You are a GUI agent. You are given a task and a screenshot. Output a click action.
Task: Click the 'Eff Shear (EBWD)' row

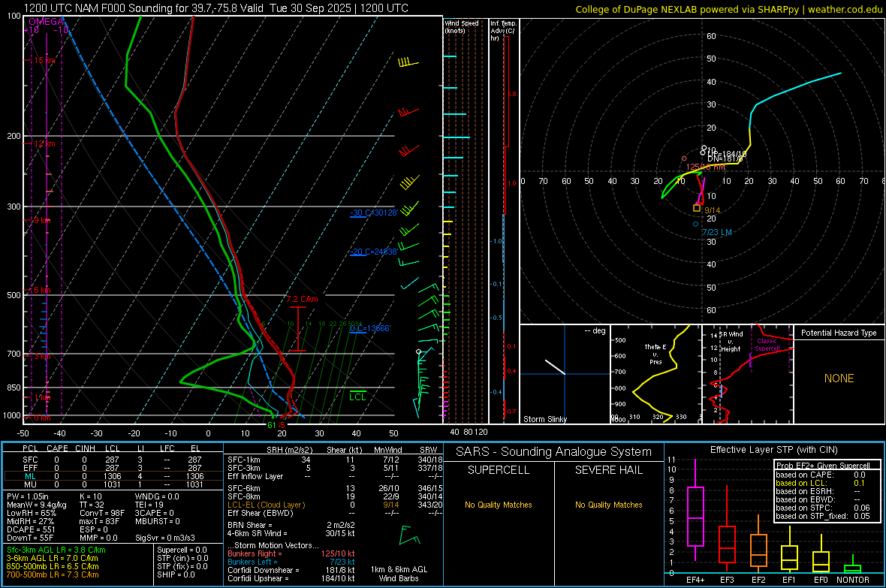coord(335,514)
